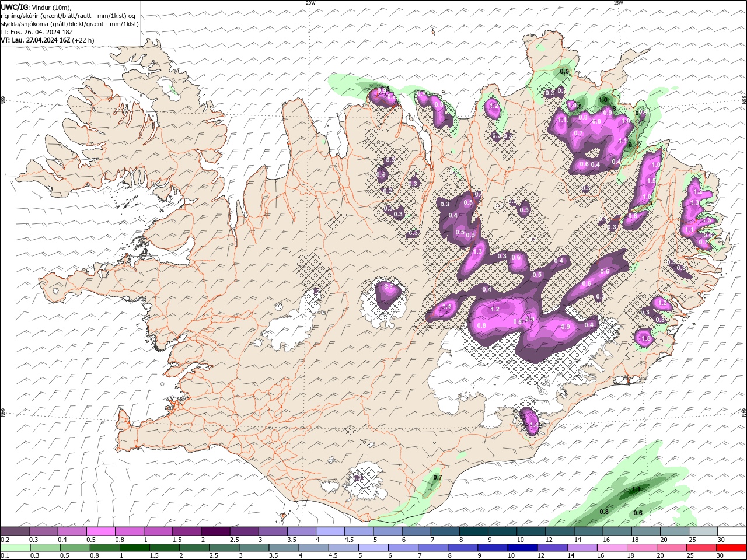The width and height of the screenshot is (747, 560).
Task: Click the black '0.7' rain value on the south coast
Action: (x=438, y=477)
